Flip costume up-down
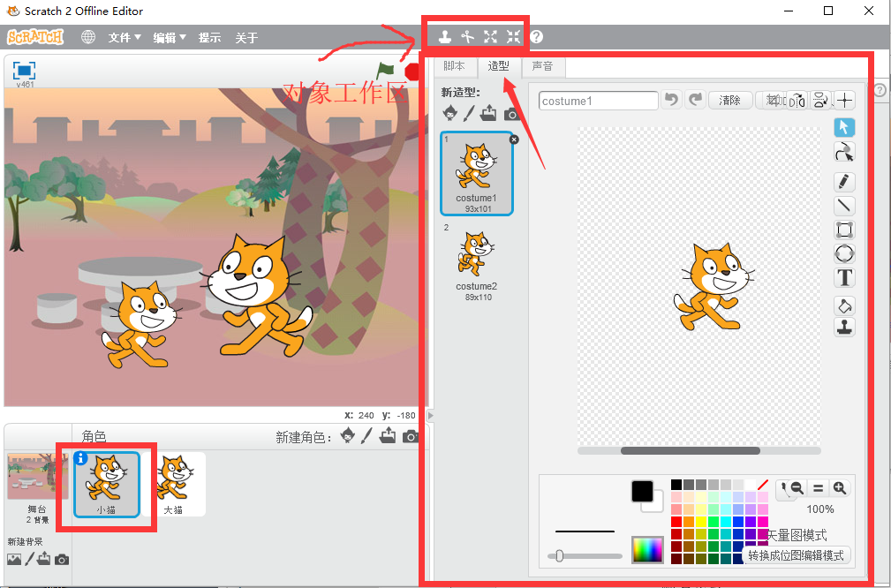The image size is (891, 588). [820, 101]
